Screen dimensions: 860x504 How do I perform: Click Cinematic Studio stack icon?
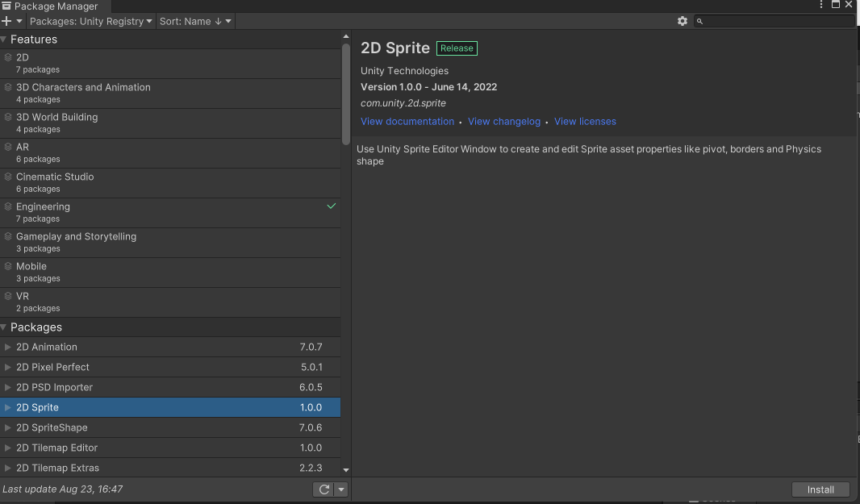click(8, 177)
